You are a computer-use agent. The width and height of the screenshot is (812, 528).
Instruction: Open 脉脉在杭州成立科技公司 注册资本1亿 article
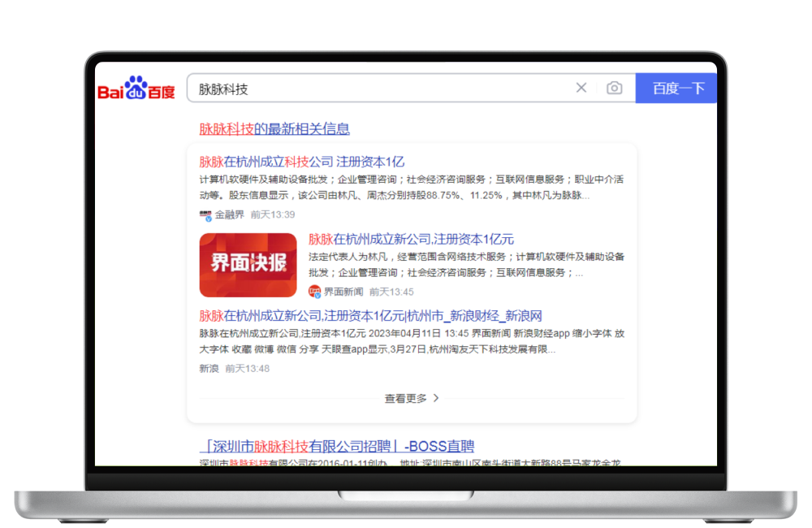(x=301, y=162)
